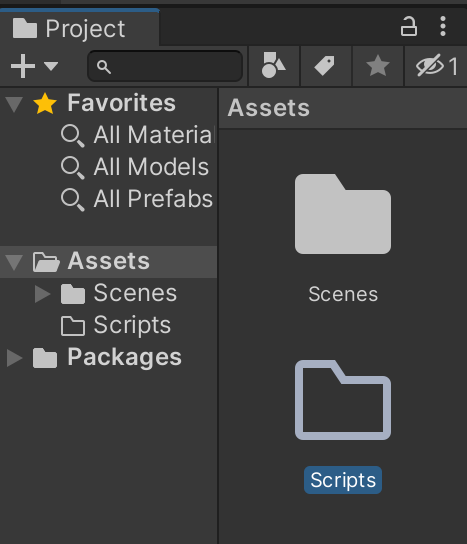Toggle the Project panel lock icon
Viewport: 467px width, 544px height.
click(409, 26)
